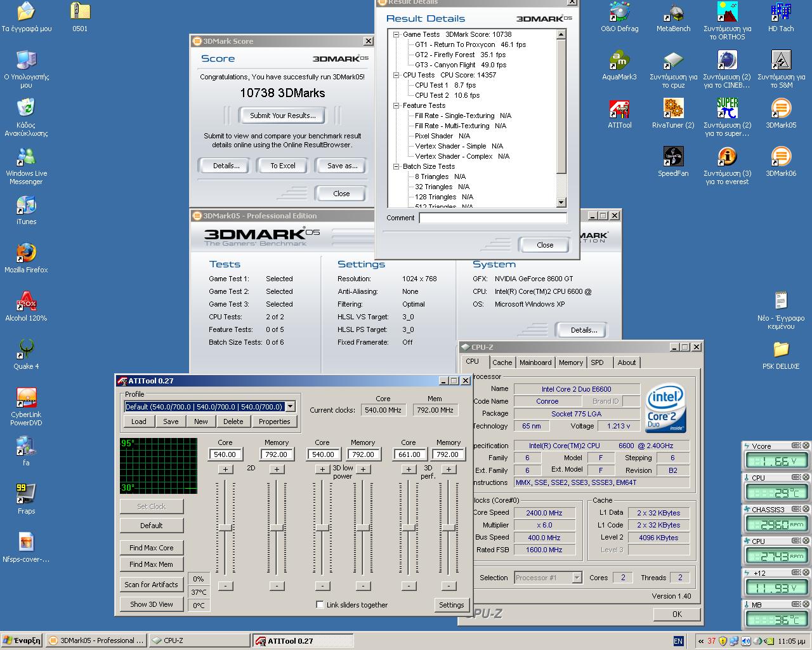Switch to 3DMark05 Professional taskbar button

96,640
